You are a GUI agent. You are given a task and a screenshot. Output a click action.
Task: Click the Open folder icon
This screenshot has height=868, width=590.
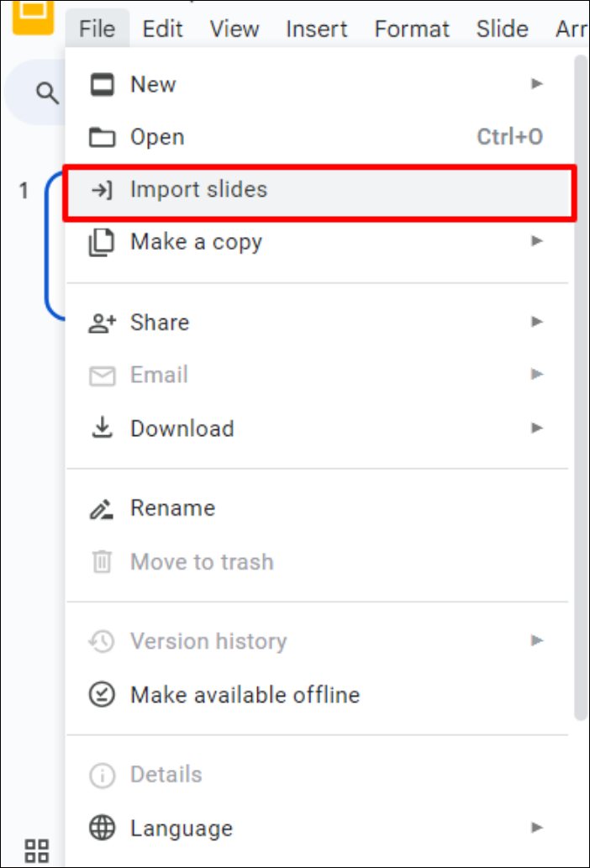pos(102,138)
